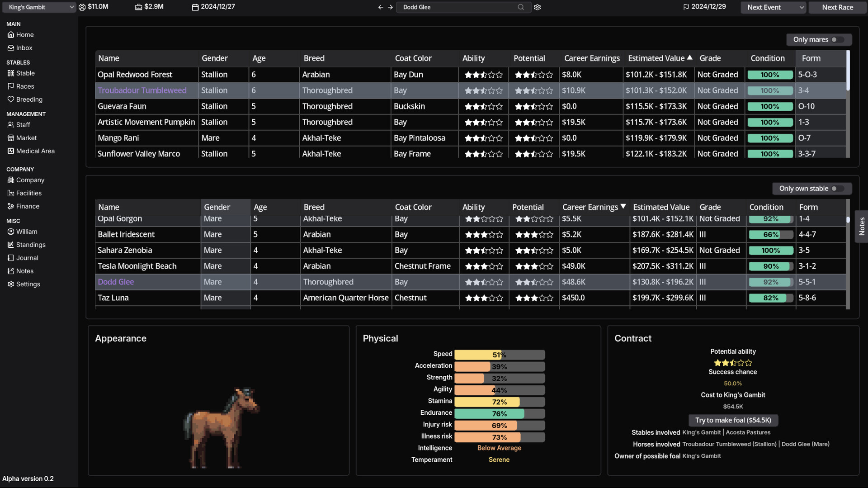868x488 pixels.
Task: Open the gear icon beside search bar
Action: [x=538, y=7]
